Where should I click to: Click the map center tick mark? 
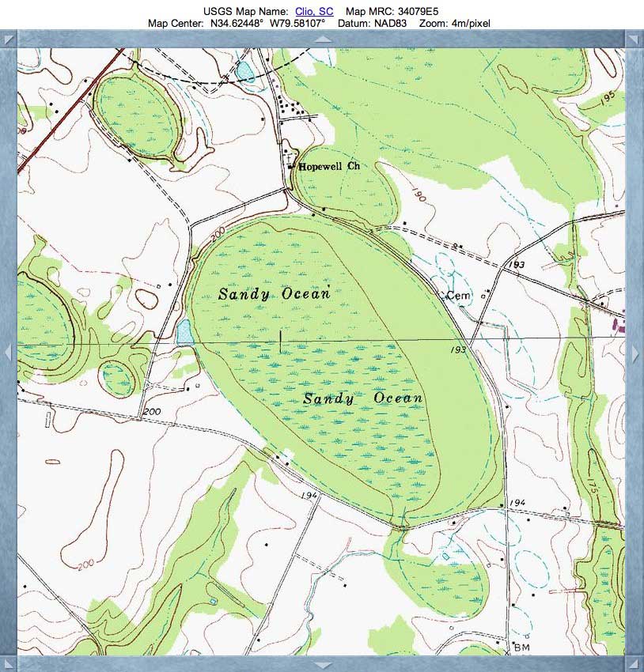(x=280, y=342)
